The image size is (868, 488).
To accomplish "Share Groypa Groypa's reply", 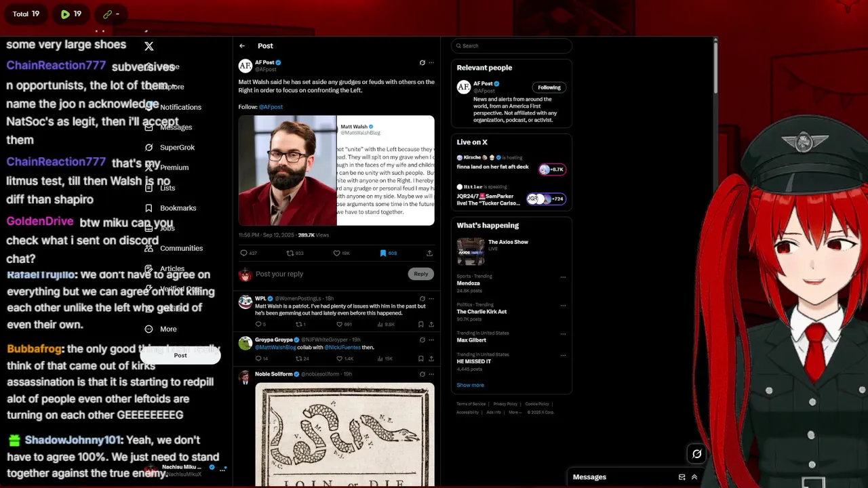I will click(431, 359).
